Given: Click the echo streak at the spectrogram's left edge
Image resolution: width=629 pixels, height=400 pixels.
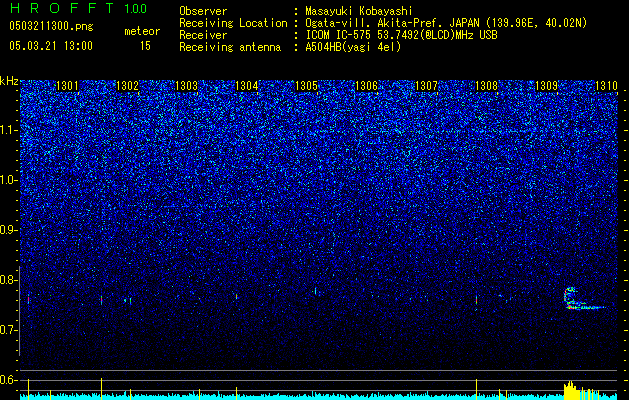Looking at the screenshot, I should [28, 299].
